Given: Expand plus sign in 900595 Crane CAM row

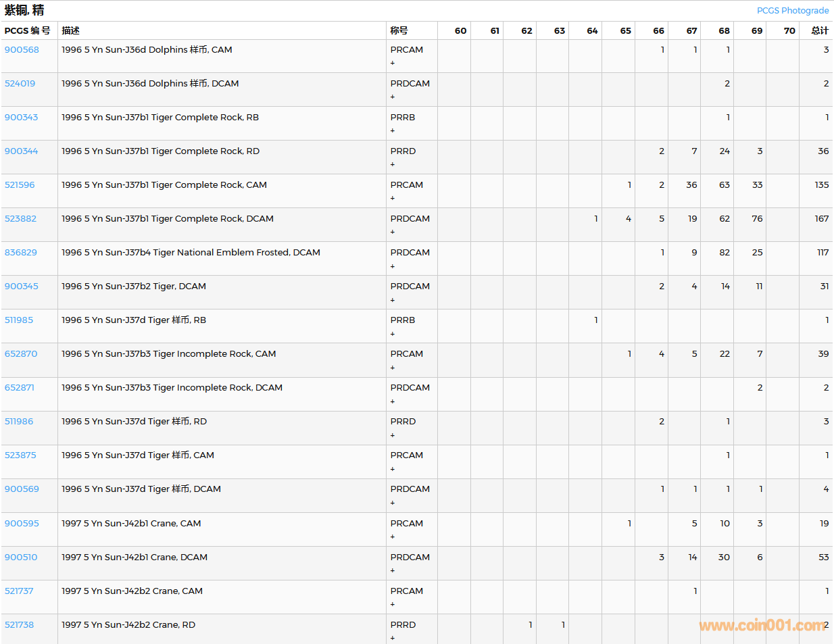Looking at the screenshot, I should (393, 537).
